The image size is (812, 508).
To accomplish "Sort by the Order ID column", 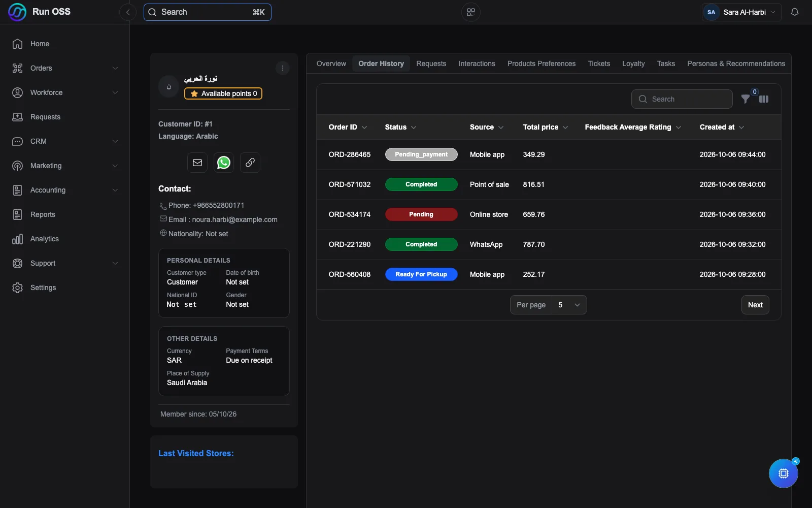I will 348,127.
